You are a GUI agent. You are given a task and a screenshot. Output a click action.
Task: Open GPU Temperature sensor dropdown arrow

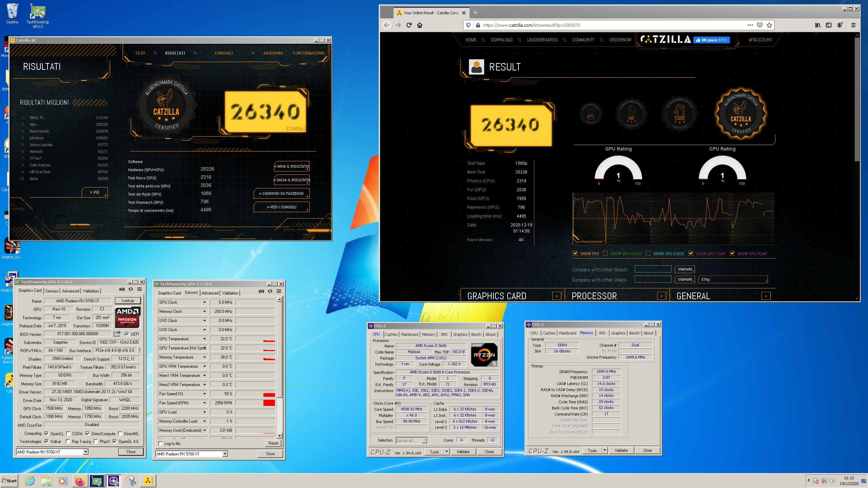pyautogui.click(x=204, y=339)
